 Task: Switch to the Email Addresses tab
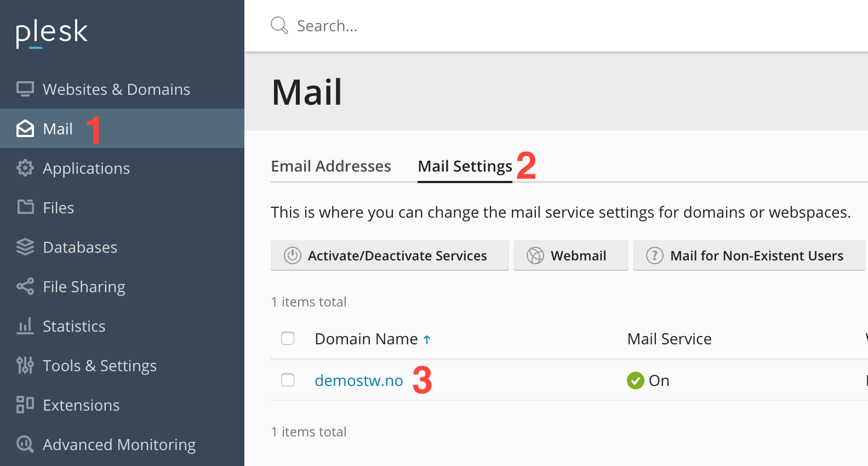point(331,166)
